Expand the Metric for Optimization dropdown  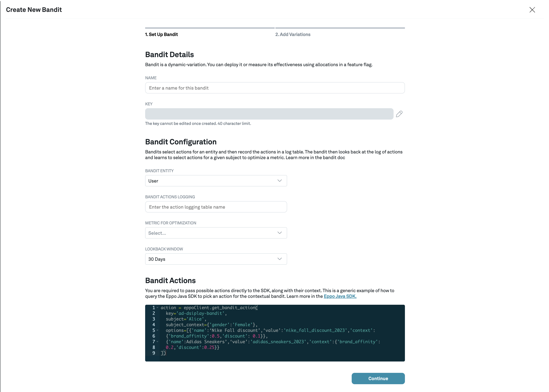coord(216,233)
